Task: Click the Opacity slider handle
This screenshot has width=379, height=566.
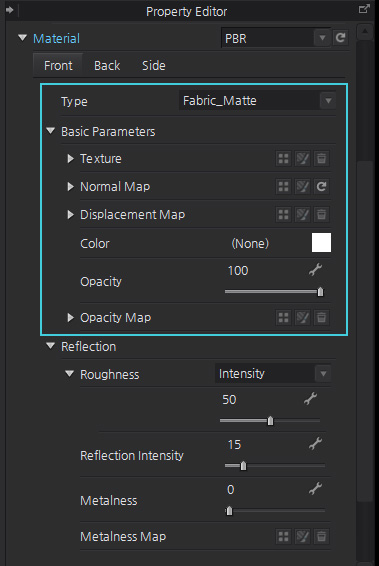Action: click(x=320, y=292)
